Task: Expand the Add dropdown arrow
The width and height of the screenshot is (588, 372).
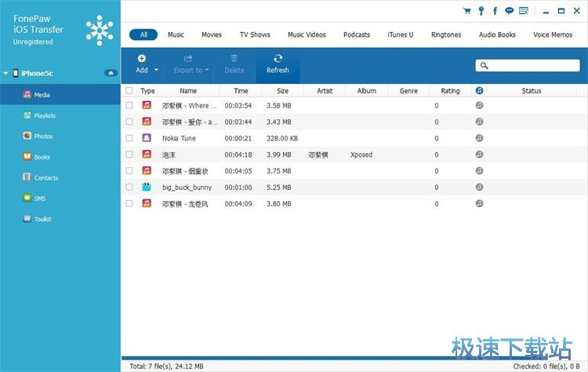Action: (156, 70)
